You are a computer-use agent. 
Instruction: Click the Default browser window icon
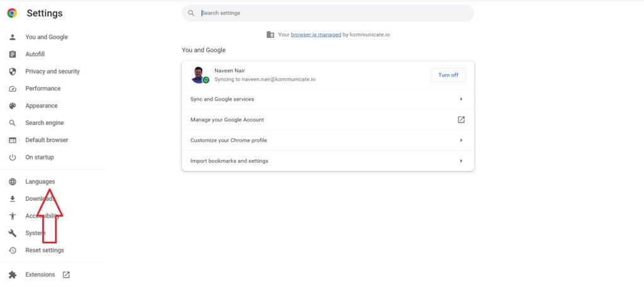coord(13,140)
